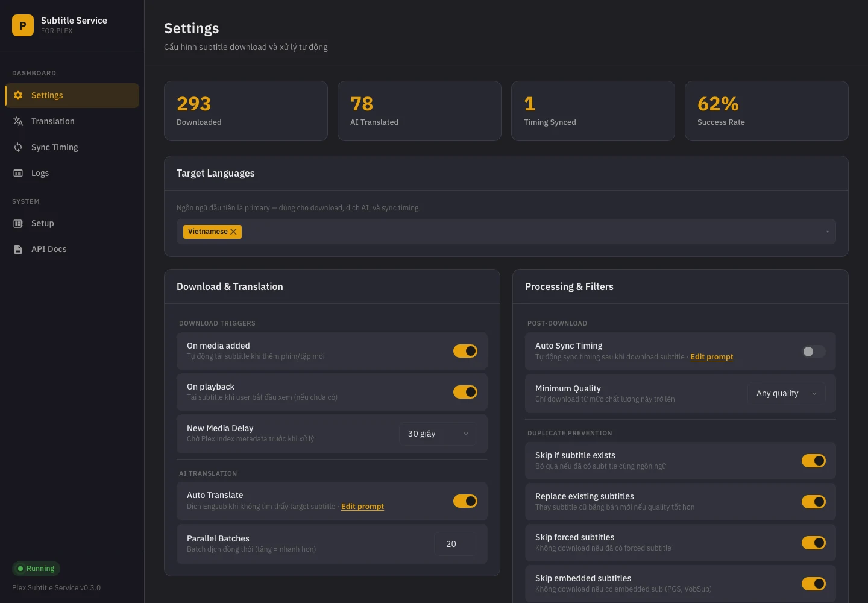Viewport: 868px width, 603px height.
Task: Click the DUPLICATE PREVENTION section label
Action: click(570, 433)
